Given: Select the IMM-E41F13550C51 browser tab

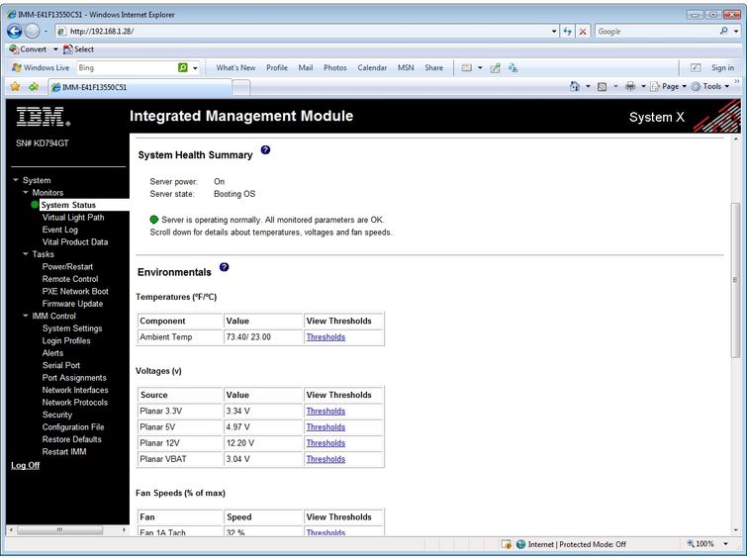Looking at the screenshot, I should (94, 87).
